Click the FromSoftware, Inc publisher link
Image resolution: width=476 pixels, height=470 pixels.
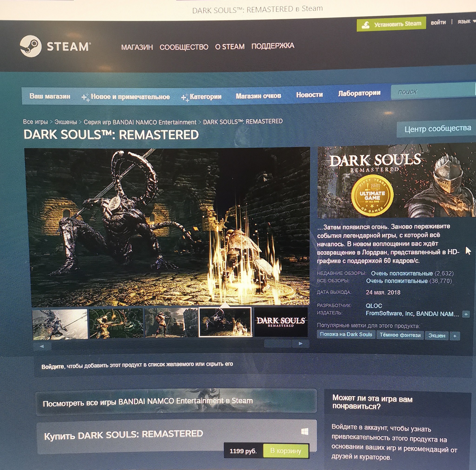(389, 313)
